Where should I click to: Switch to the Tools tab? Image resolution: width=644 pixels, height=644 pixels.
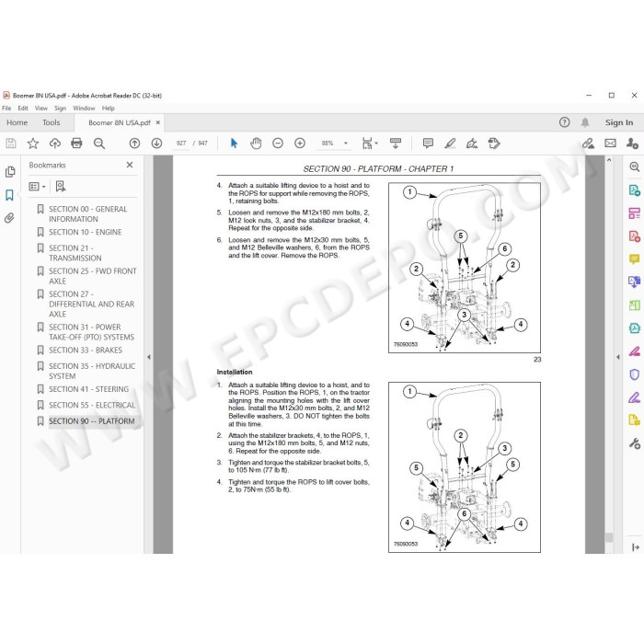pyautogui.click(x=51, y=122)
